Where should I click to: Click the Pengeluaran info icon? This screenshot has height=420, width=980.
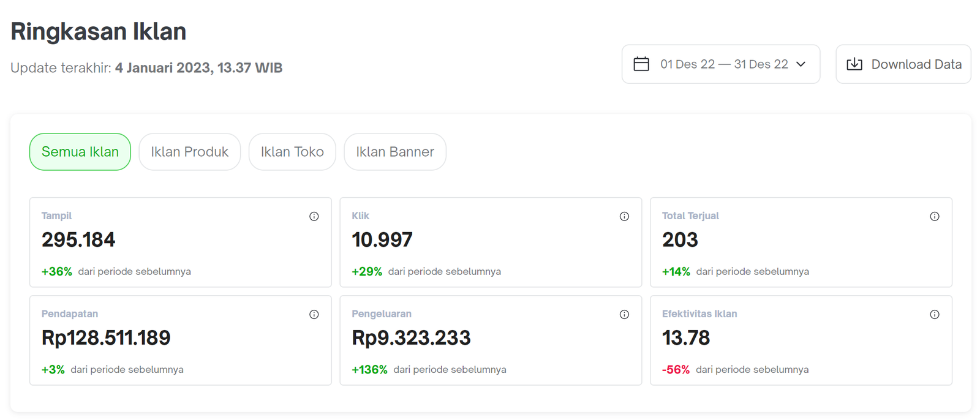pyautogui.click(x=624, y=315)
